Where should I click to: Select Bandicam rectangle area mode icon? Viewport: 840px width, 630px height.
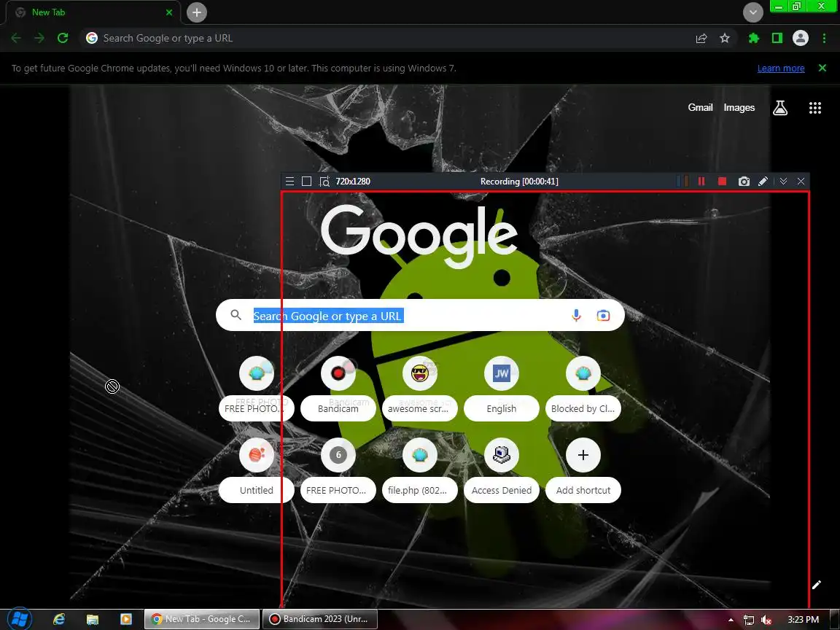306,181
